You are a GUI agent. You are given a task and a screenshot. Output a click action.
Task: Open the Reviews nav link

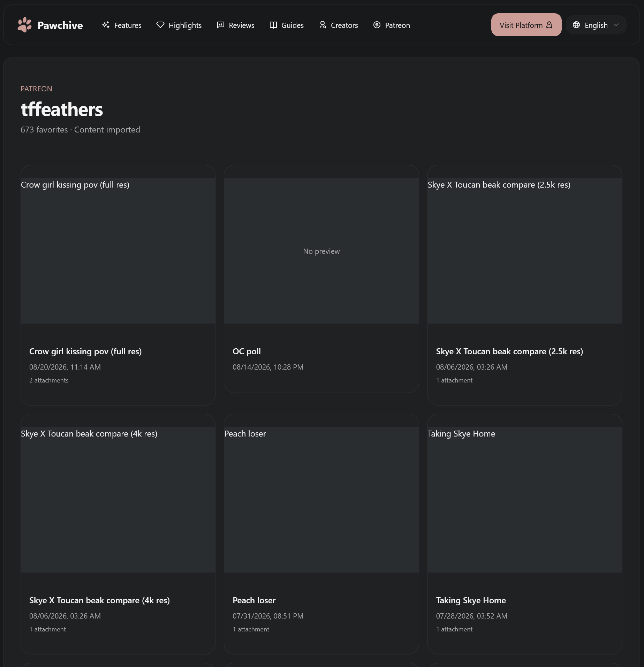[236, 25]
